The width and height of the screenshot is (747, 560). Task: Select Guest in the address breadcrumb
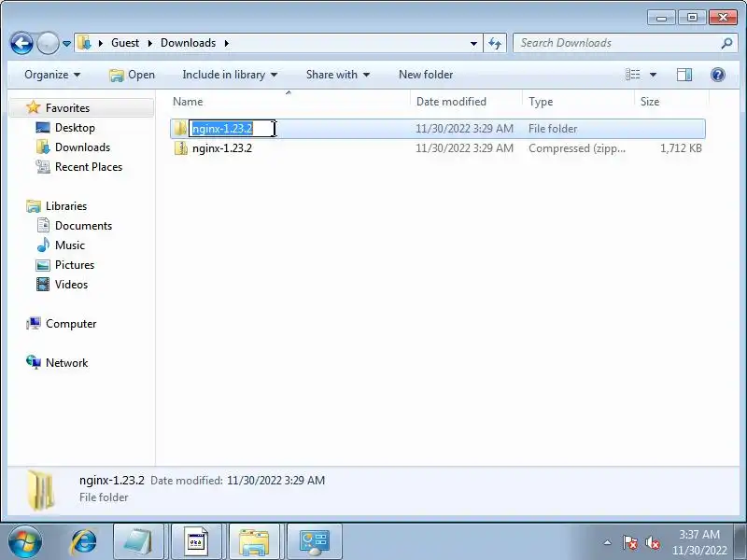125,43
